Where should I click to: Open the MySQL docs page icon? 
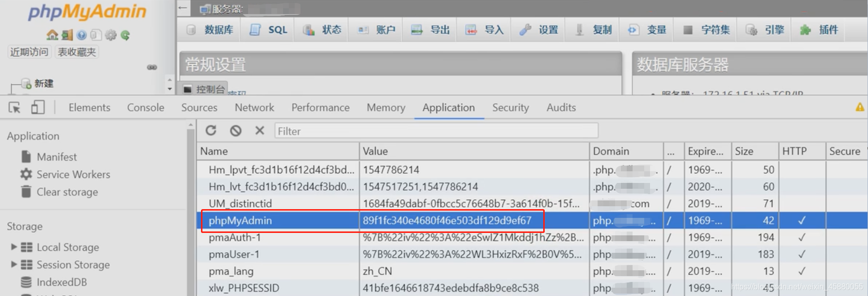click(x=96, y=35)
